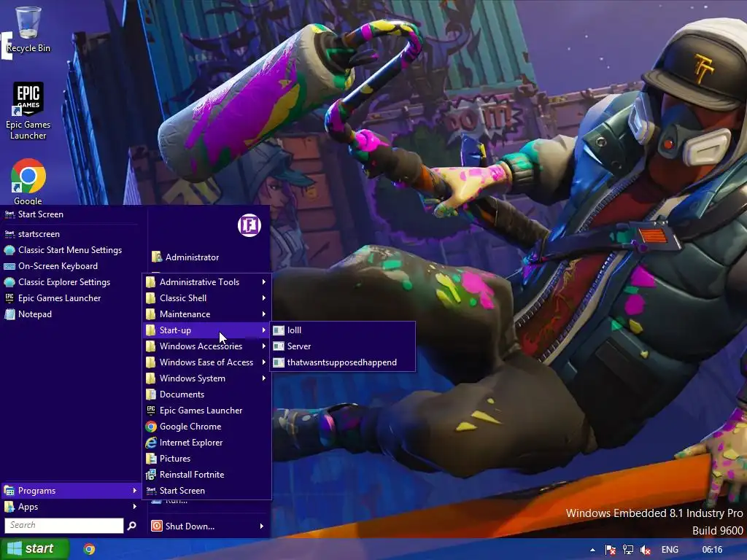Expand the Programs submenu arrow
This screenshot has width=747, height=560.
135,491
